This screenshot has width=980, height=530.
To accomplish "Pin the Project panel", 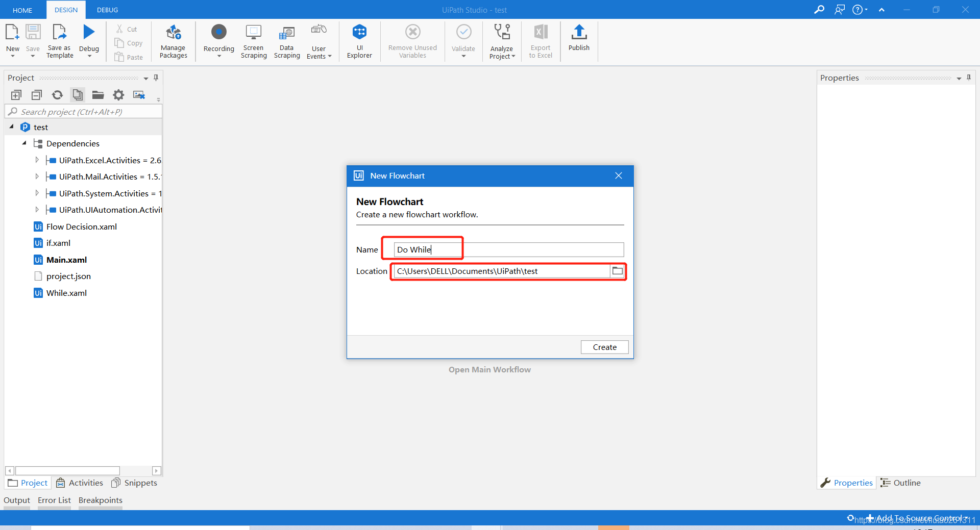I will (x=156, y=78).
